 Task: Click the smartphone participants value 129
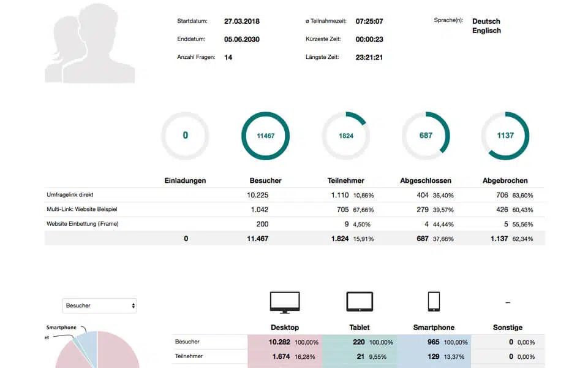coord(433,357)
